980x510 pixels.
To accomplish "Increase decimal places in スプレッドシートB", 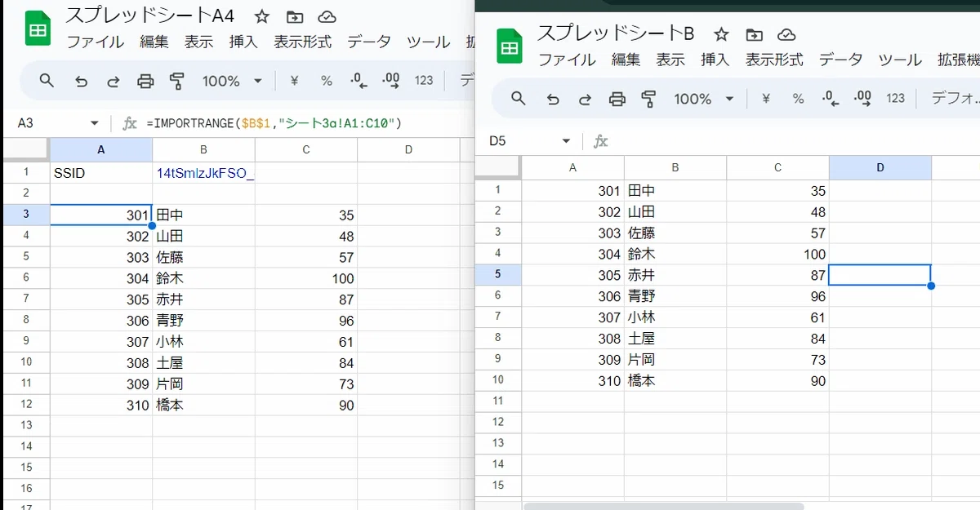I will pos(862,98).
